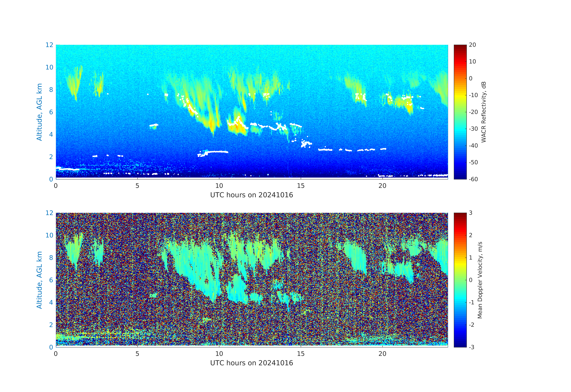This screenshot has width=571, height=392.
Task: Click x-axis tick 15 on the velocity plot
Action: (x=301, y=354)
